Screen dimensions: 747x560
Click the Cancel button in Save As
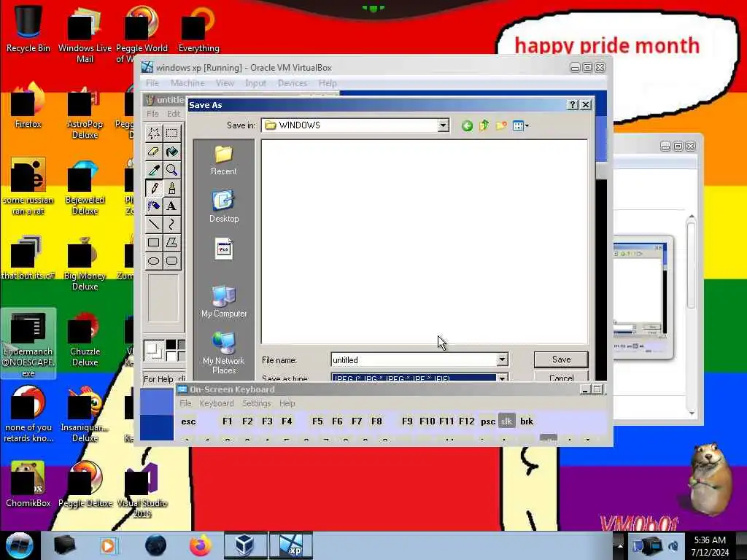click(561, 377)
